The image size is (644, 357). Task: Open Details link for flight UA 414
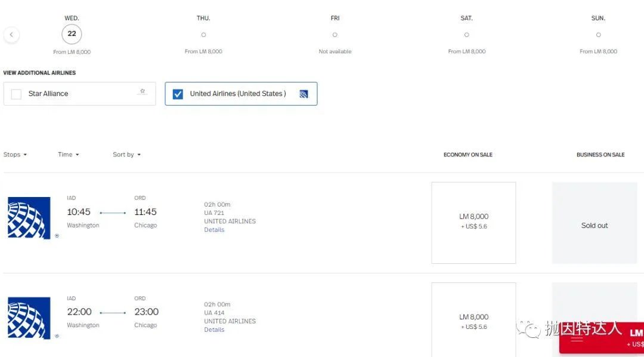214,330
